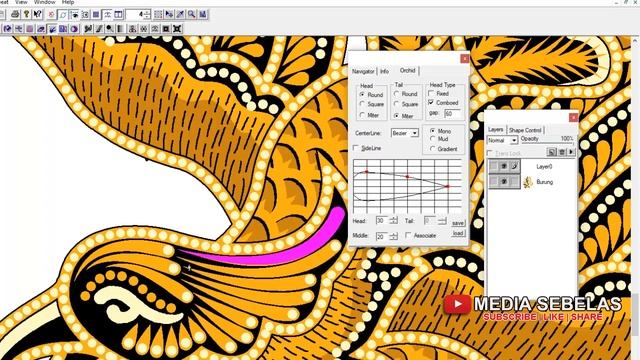Click the magnifying glass zoom icon
Screen dimensions: 640x360
coord(191,14)
